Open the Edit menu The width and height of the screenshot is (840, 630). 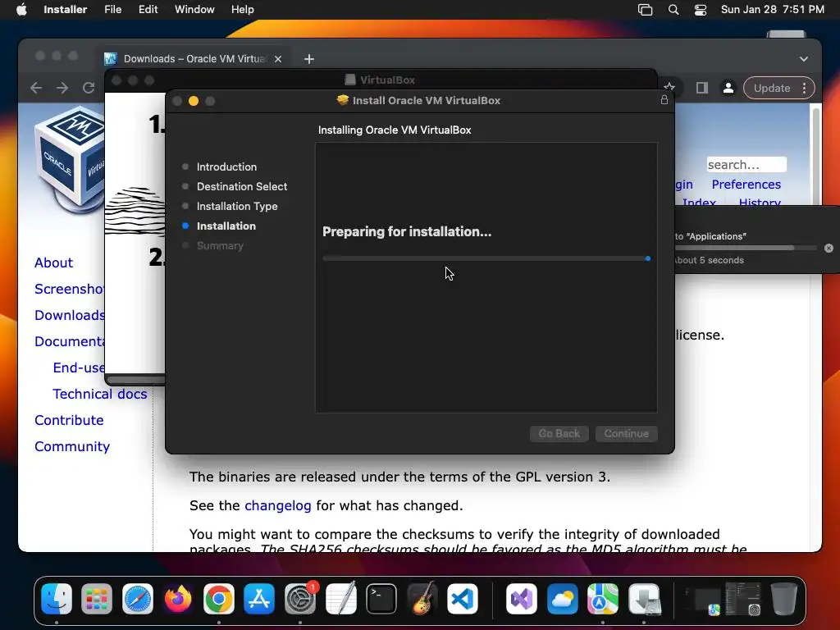(x=148, y=10)
